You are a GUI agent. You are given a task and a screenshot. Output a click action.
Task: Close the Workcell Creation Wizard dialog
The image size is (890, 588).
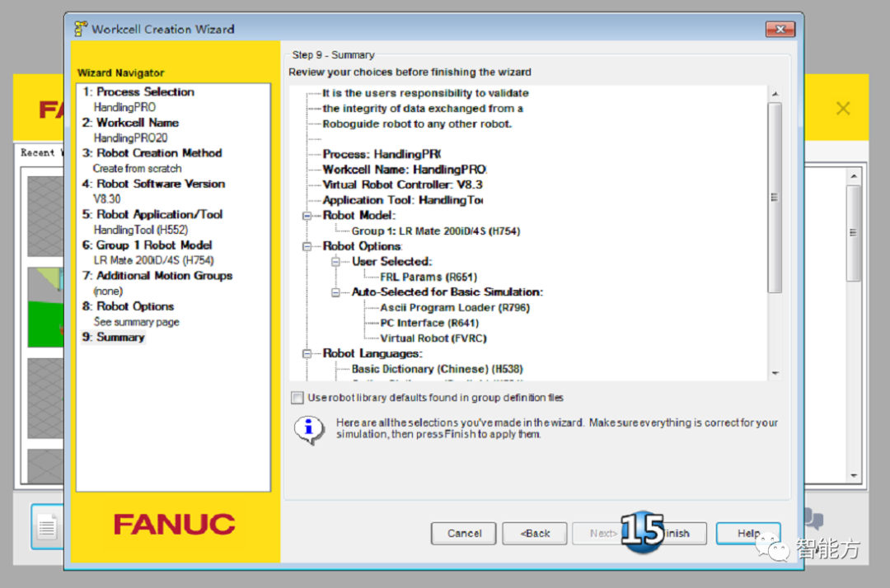tap(780, 29)
